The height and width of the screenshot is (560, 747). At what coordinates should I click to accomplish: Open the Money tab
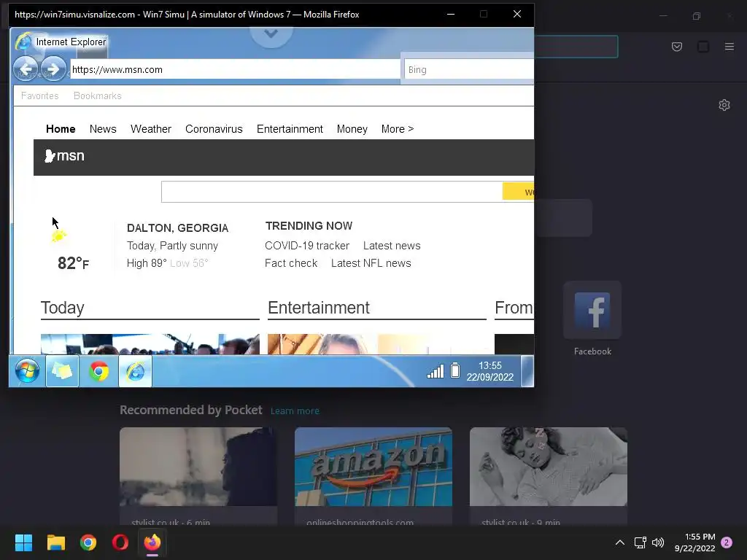[352, 129]
